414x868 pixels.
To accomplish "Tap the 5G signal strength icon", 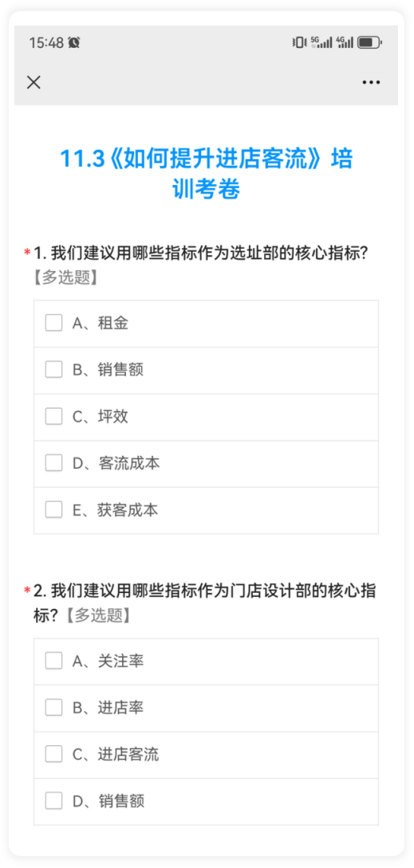I will click(x=321, y=42).
